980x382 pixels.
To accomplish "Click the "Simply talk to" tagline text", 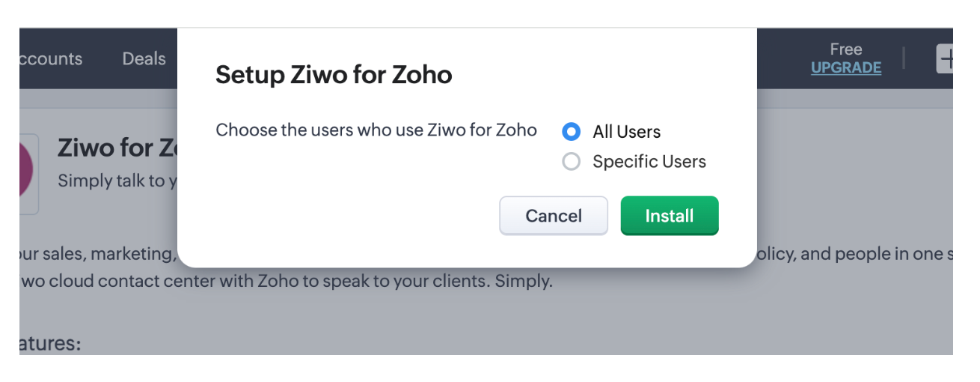I will [117, 181].
